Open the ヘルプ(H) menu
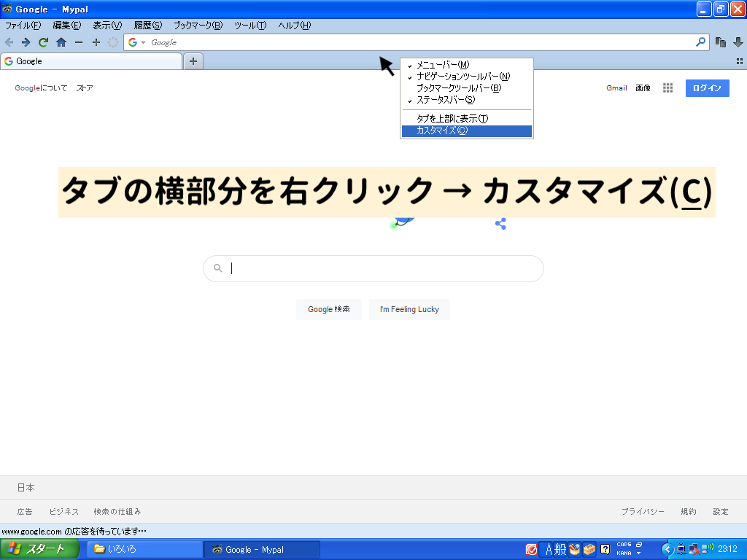The image size is (747, 560). [295, 26]
